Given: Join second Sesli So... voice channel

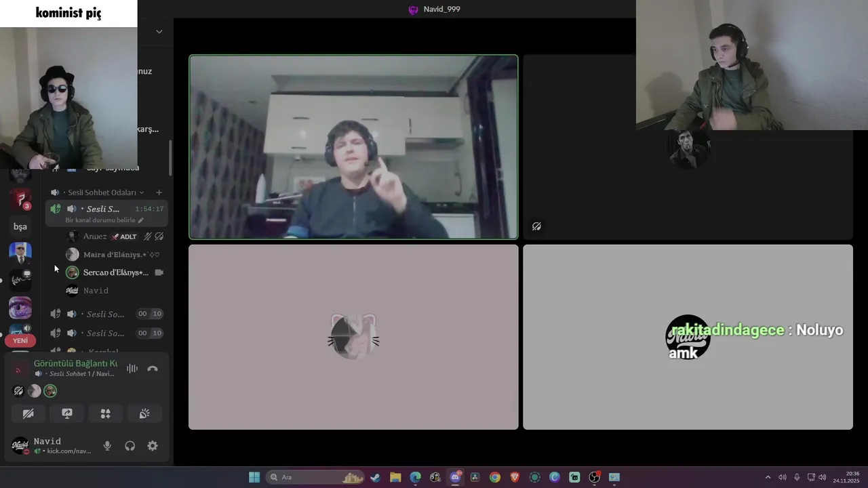Looking at the screenshot, I should (x=106, y=314).
